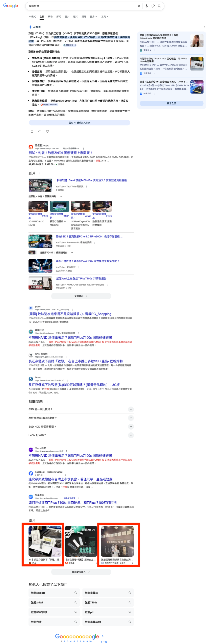Clear the search box text
Viewport: 222px width, 644px height.
click(x=139, y=6)
